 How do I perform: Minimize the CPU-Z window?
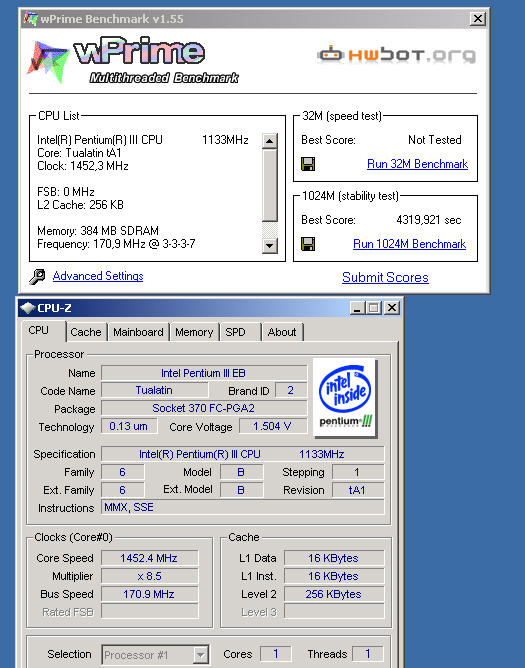[357, 308]
